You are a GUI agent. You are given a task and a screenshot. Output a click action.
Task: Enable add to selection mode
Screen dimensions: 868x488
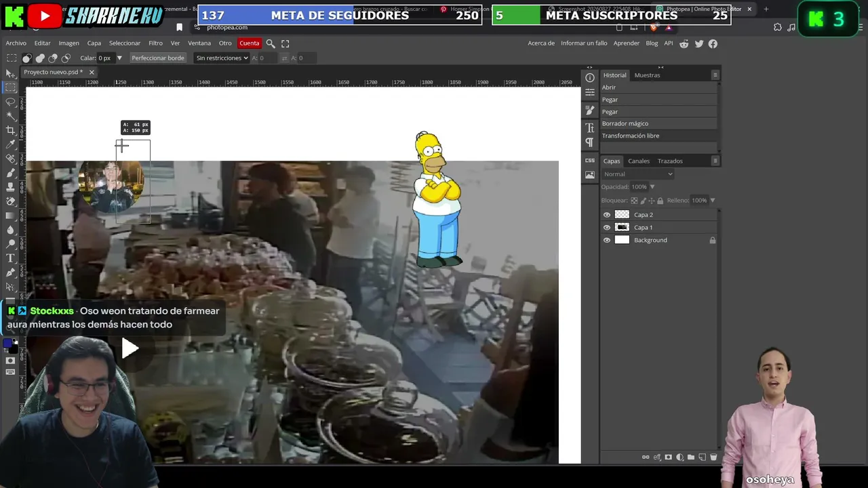(40, 58)
